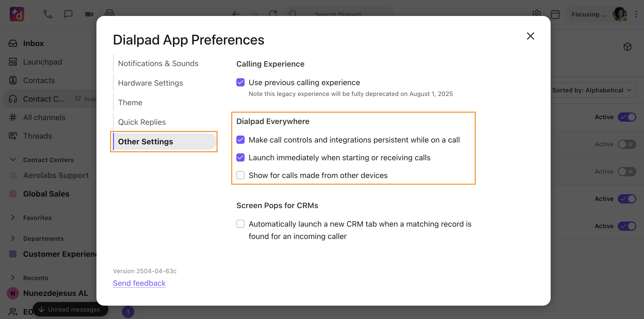
Task: Click the cube icon on right panel
Action: (628, 47)
